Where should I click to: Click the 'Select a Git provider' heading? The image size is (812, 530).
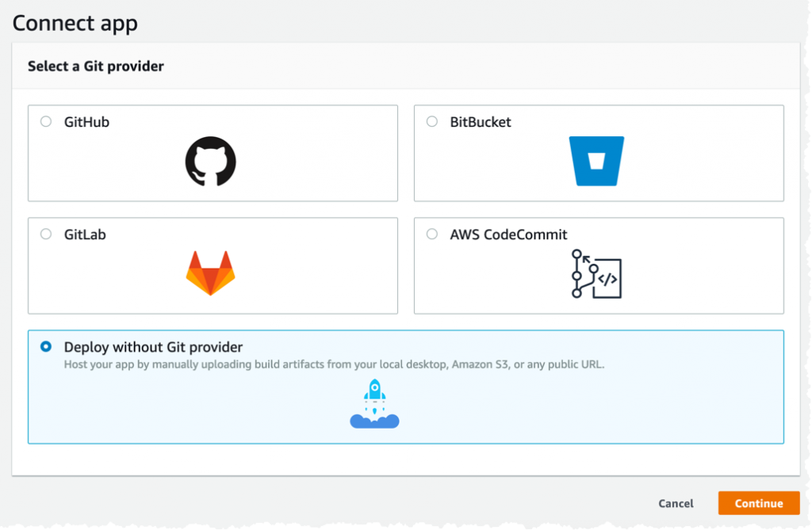click(96, 67)
